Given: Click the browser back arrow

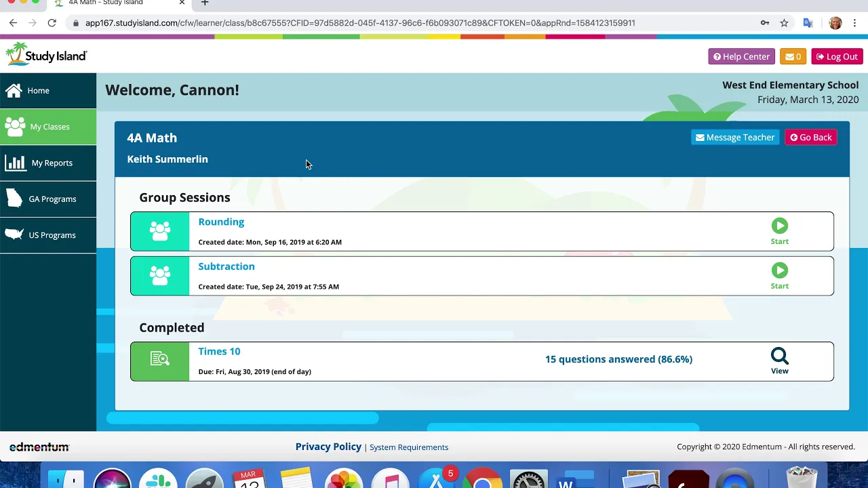Looking at the screenshot, I should [x=13, y=23].
